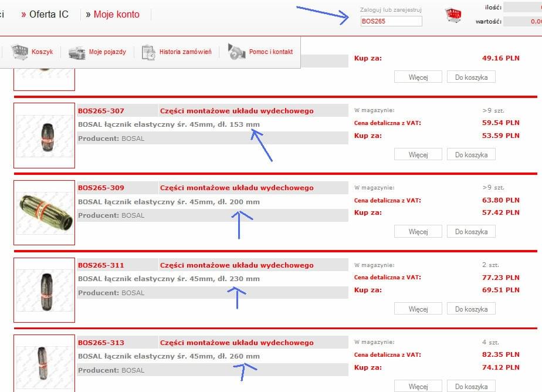The width and height of the screenshot is (542, 392).
Task: Focus the search field containing BOS265
Action: pos(391,21)
